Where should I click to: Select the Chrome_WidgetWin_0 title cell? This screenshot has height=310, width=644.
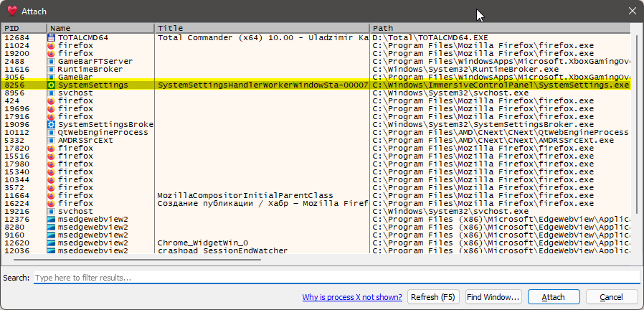click(202, 243)
